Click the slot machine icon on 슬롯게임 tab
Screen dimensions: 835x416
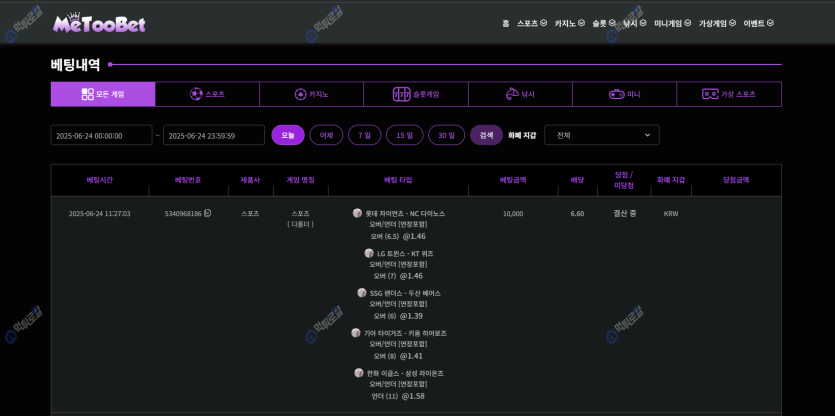(x=401, y=94)
